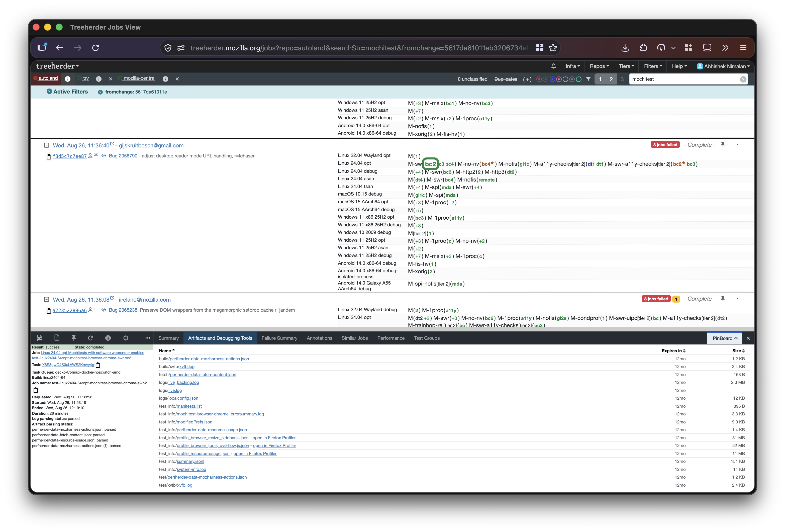The image size is (785, 532).
Task: Expand the PinBoard panel
Action: [x=725, y=338]
